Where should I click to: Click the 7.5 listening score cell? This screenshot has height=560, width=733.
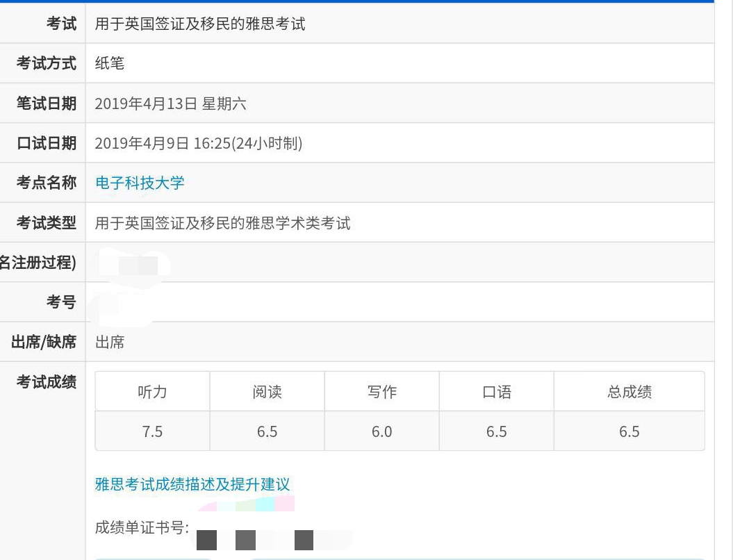152,431
